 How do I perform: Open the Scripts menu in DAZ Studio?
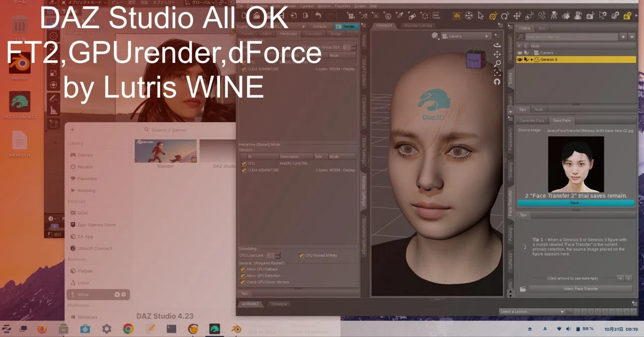pos(360,6)
